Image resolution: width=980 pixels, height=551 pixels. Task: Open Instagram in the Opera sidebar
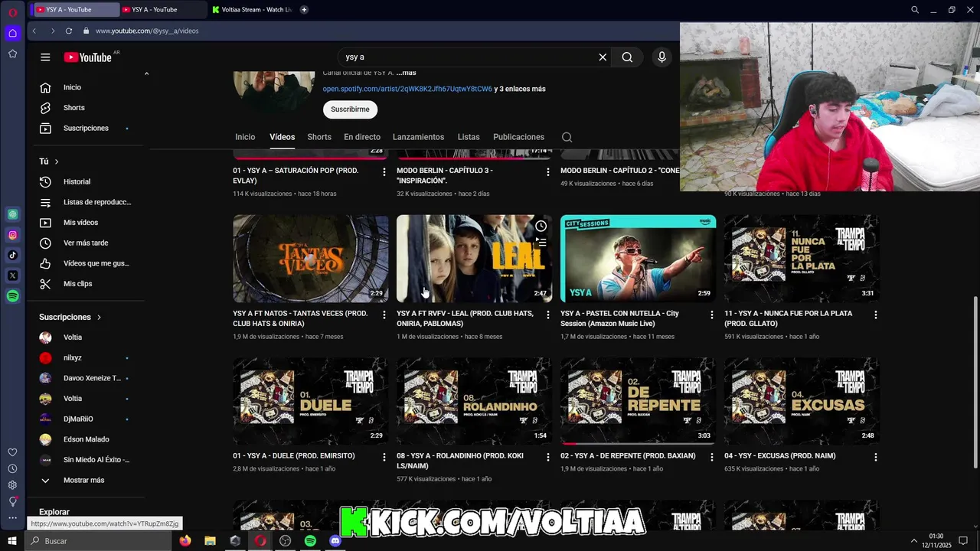click(12, 235)
